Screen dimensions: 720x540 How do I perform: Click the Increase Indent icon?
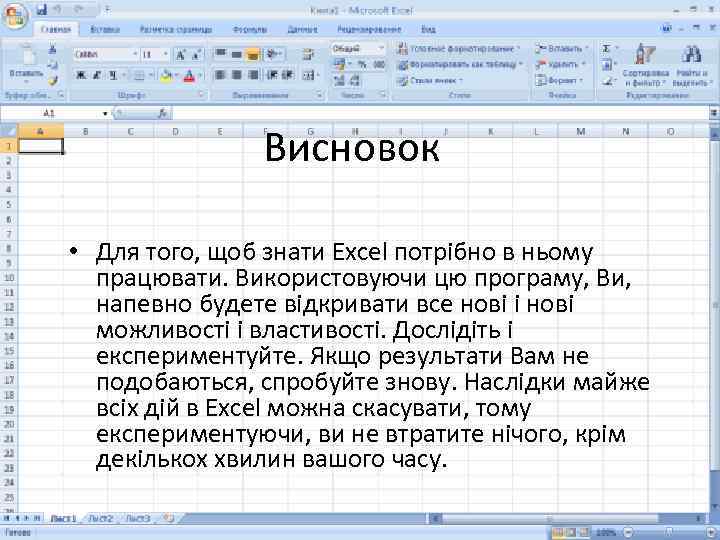click(x=288, y=74)
